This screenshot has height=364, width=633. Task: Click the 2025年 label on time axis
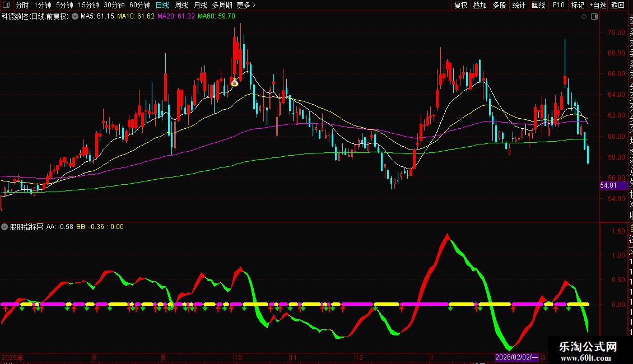point(12,357)
